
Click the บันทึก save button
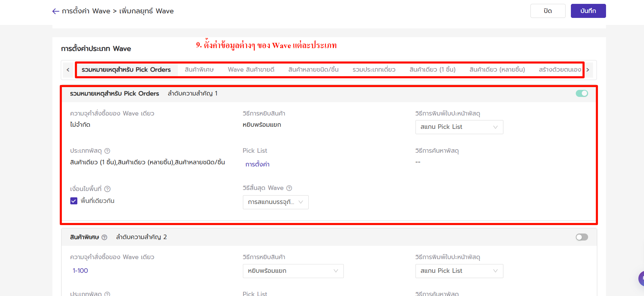pyautogui.click(x=588, y=11)
